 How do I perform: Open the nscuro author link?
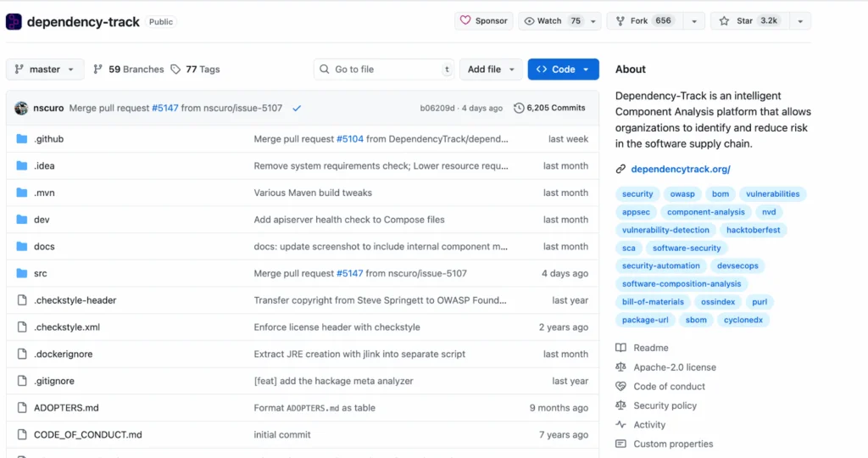pos(48,108)
